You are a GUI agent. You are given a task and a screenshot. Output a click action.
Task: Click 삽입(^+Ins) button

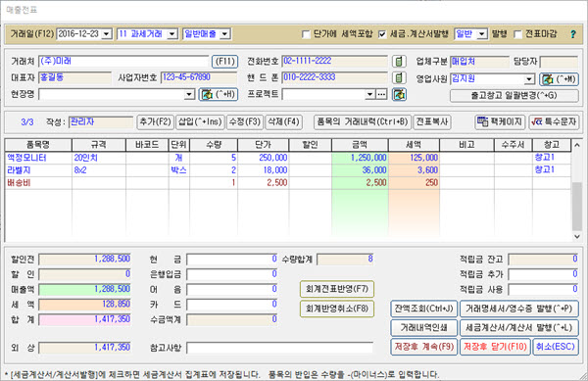[x=200, y=121]
